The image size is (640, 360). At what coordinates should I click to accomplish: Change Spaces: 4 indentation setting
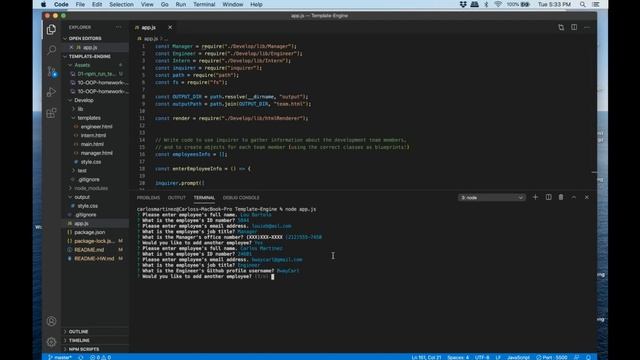[458, 357]
